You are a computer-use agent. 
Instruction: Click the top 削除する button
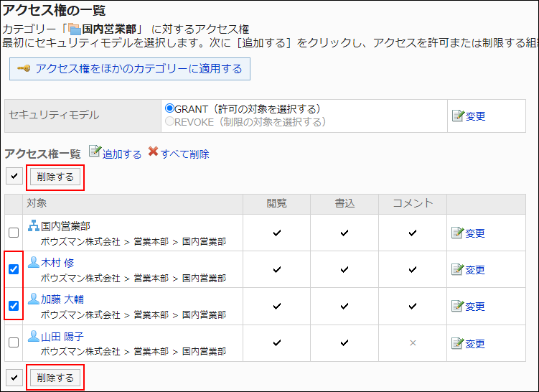[55, 177]
